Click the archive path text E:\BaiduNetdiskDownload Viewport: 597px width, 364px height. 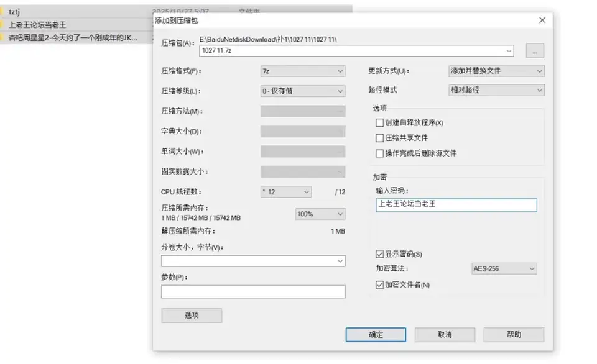coord(268,39)
